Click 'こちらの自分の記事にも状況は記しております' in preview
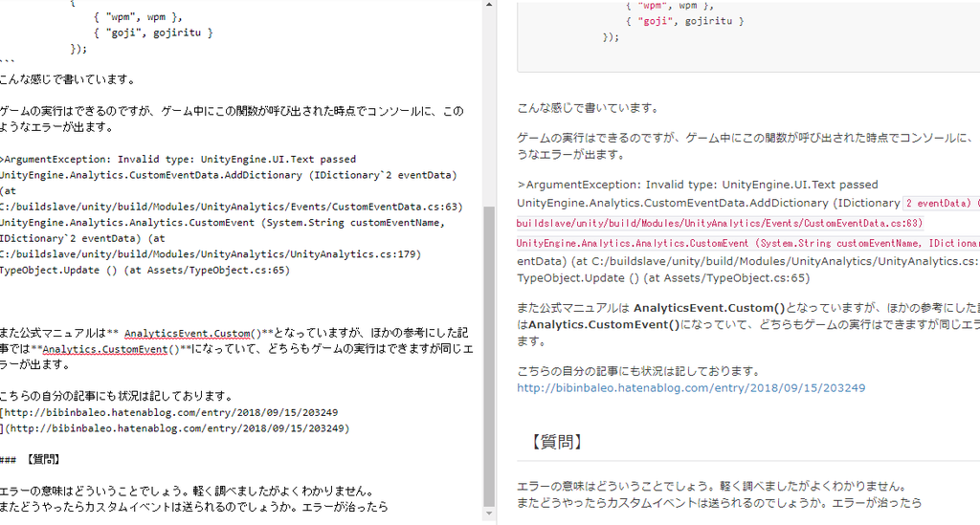Viewport: 980px width, 525px height. point(638,371)
